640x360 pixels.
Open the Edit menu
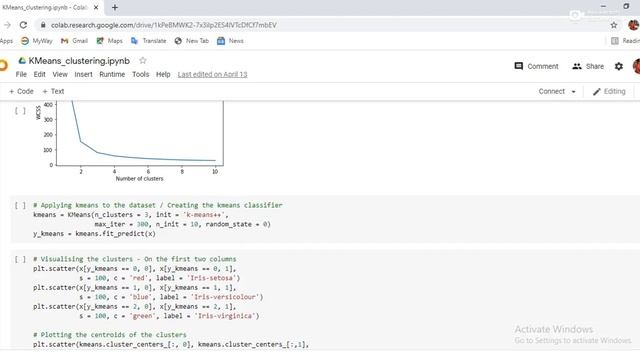pyautogui.click(x=40, y=74)
